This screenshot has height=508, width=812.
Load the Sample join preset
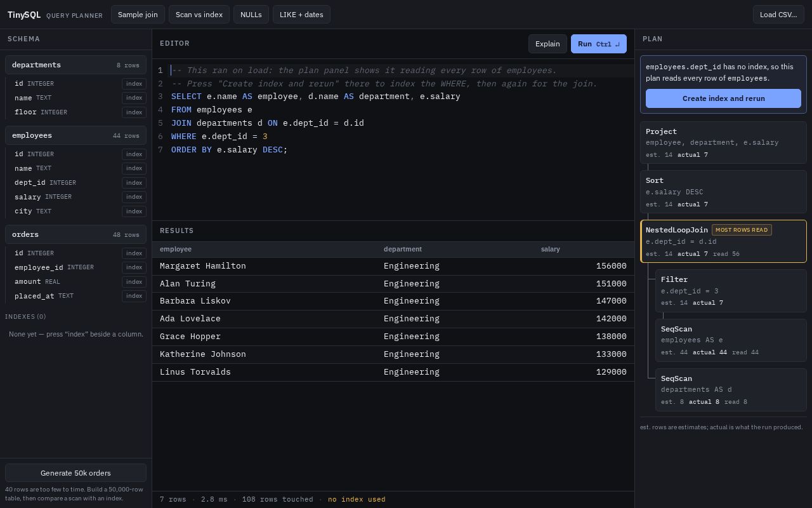coord(138,15)
